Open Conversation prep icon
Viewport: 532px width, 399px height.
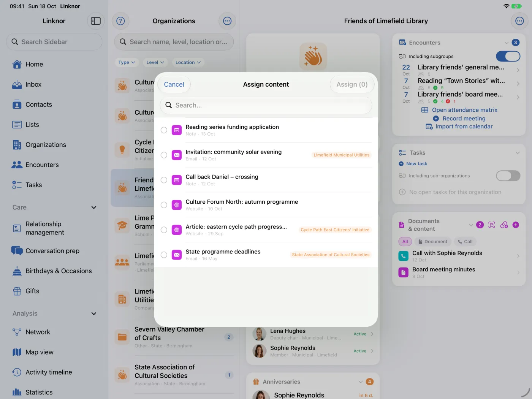click(17, 251)
